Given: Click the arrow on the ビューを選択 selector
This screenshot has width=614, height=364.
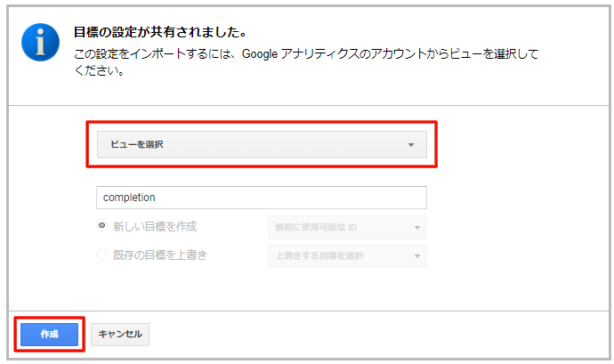Looking at the screenshot, I should [x=411, y=145].
